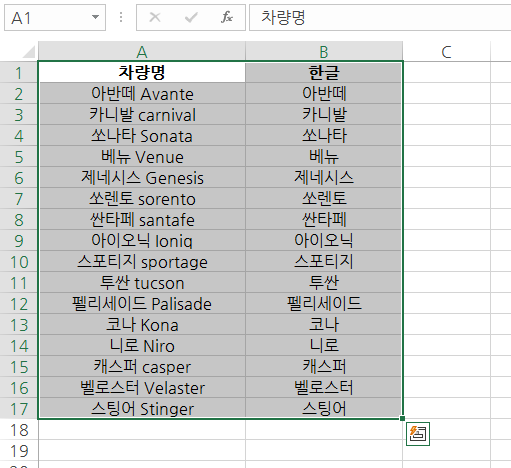Select cell 아이오닉 Ioniq
The image size is (511, 468).
pyautogui.click(x=142, y=240)
